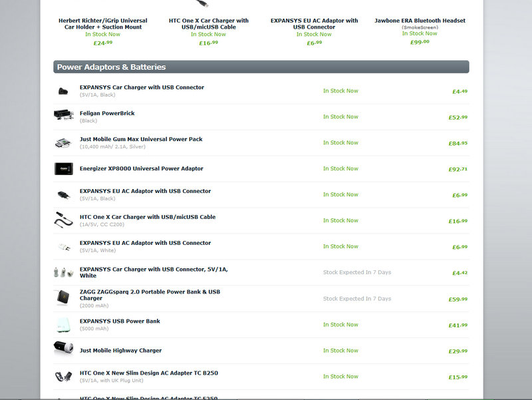Open the Energizer XP8000 product thumbnail

[63, 169]
